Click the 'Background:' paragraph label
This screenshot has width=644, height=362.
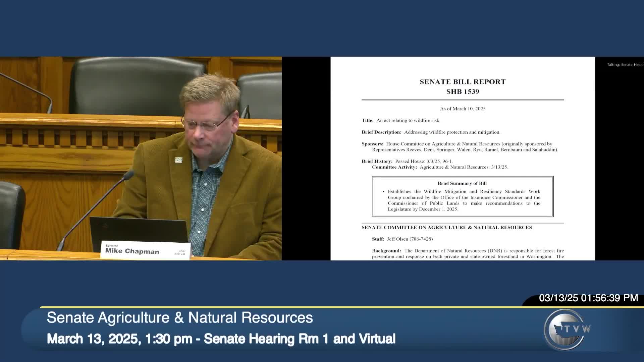coord(386,251)
